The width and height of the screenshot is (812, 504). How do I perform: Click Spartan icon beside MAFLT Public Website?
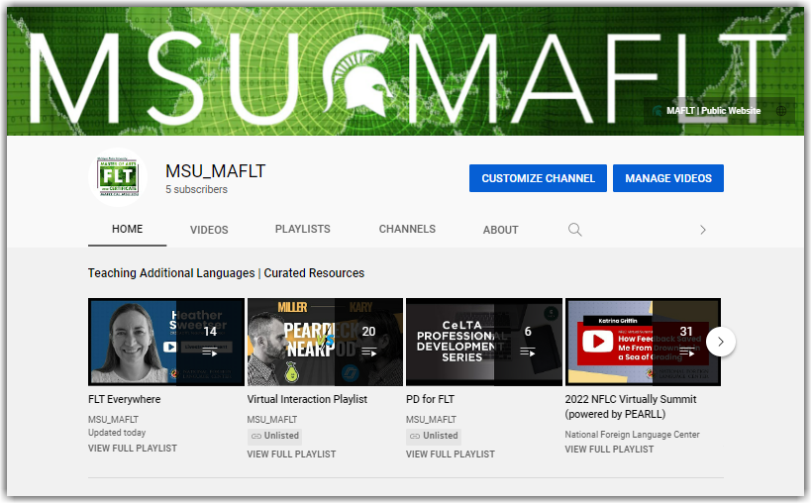point(658,110)
